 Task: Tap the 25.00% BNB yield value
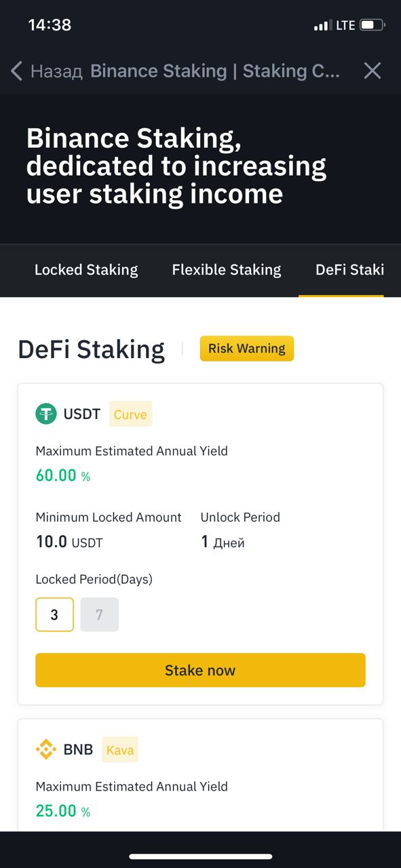[x=63, y=811]
